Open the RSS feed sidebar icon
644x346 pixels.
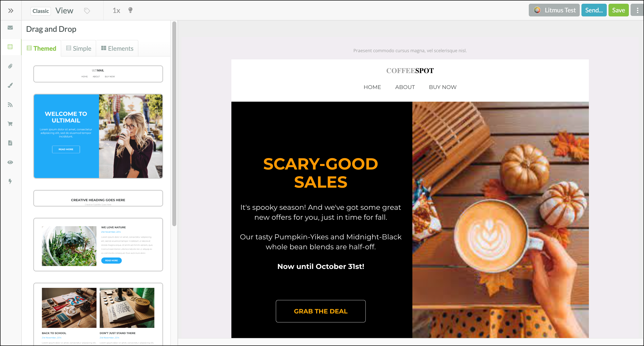[x=10, y=105]
